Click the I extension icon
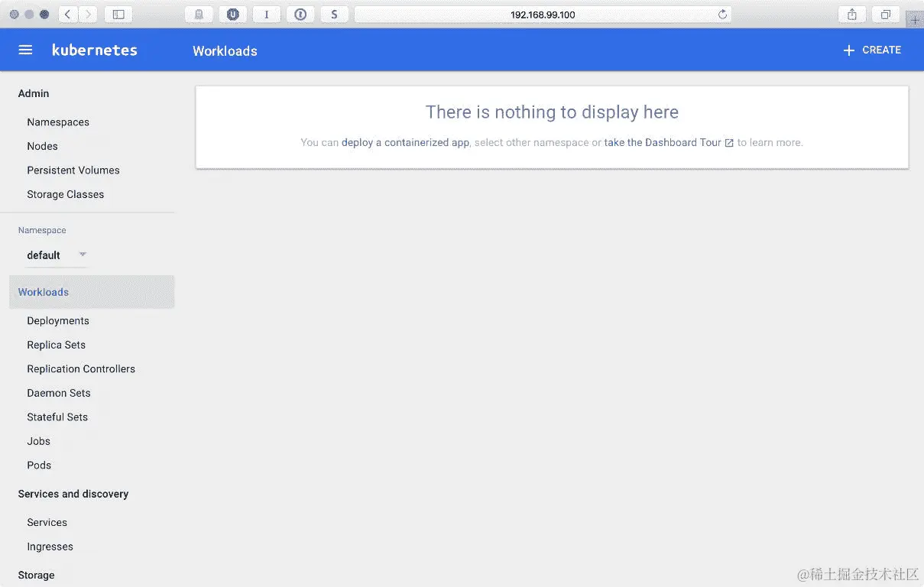924x587 pixels. tap(267, 14)
